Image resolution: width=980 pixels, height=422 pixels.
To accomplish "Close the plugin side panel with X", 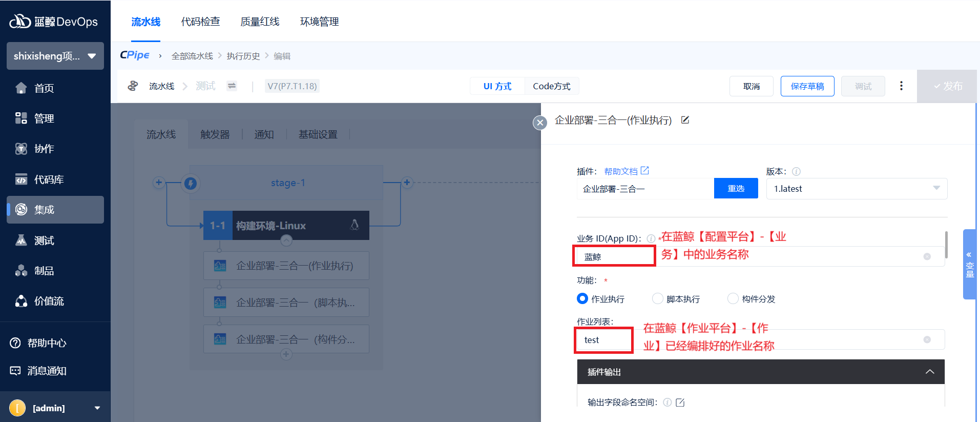I will [539, 123].
